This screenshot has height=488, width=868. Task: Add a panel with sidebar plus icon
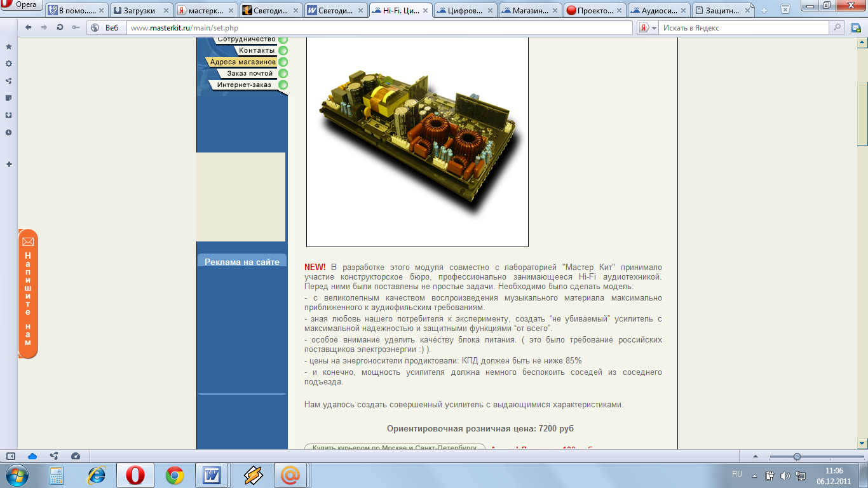8,164
